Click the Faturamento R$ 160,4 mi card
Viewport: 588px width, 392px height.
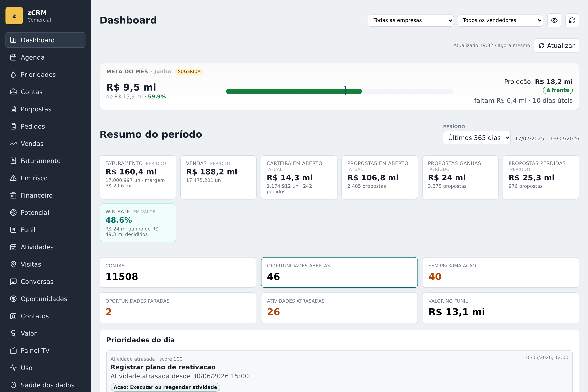click(x=138, y=177)
